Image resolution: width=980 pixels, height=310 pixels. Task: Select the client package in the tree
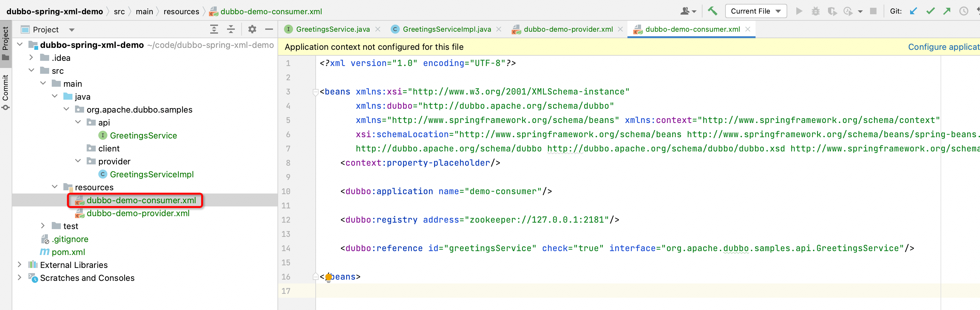tap(109, 149)
